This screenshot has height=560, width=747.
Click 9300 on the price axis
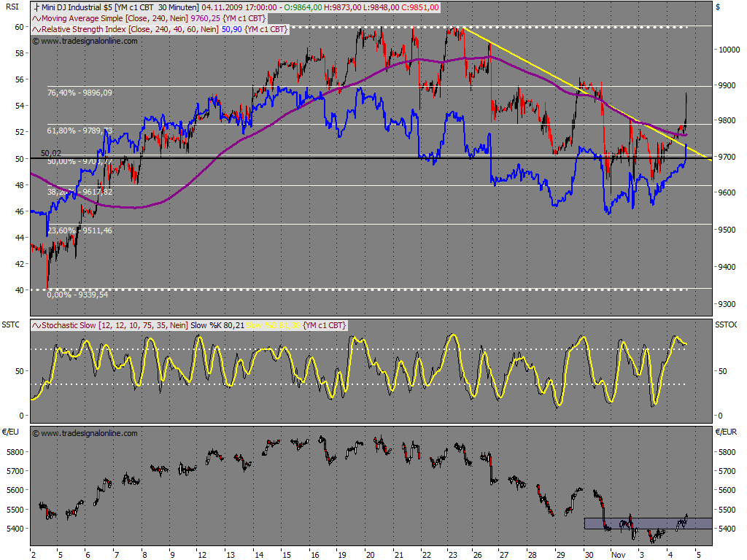(727, 304)
